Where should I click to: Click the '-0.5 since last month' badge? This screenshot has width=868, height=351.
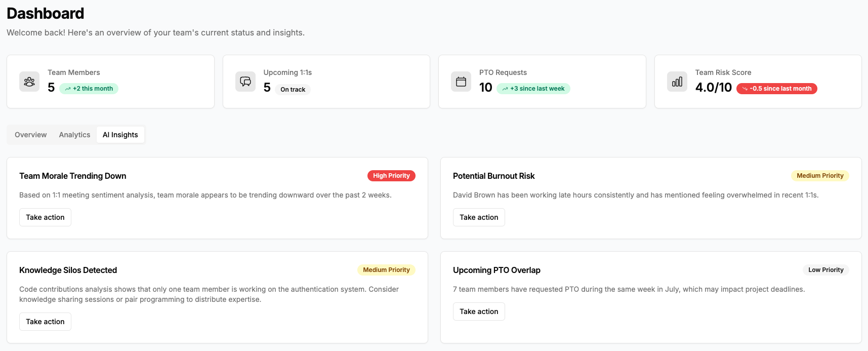point(777,89)
